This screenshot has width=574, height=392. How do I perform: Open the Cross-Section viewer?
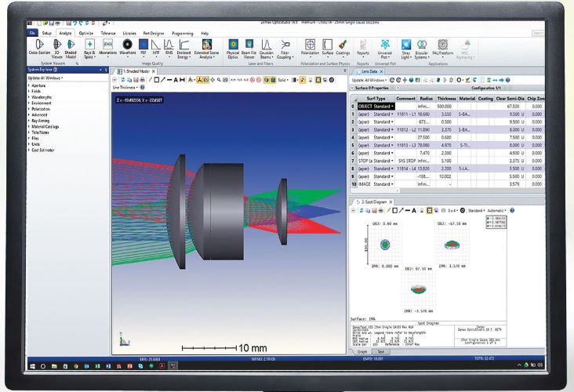[x=35, y=48]
